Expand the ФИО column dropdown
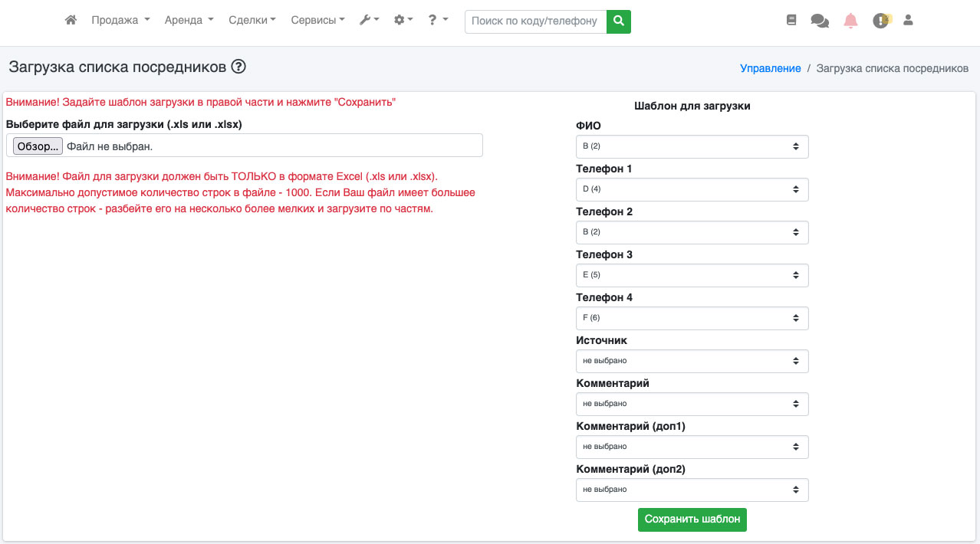Viewport: 980px width, 544px height. [x=692, y=146]
